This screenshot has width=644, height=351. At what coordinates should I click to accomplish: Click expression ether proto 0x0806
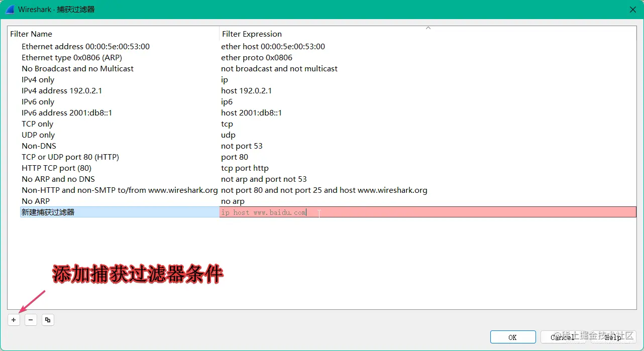click(257, 58)
